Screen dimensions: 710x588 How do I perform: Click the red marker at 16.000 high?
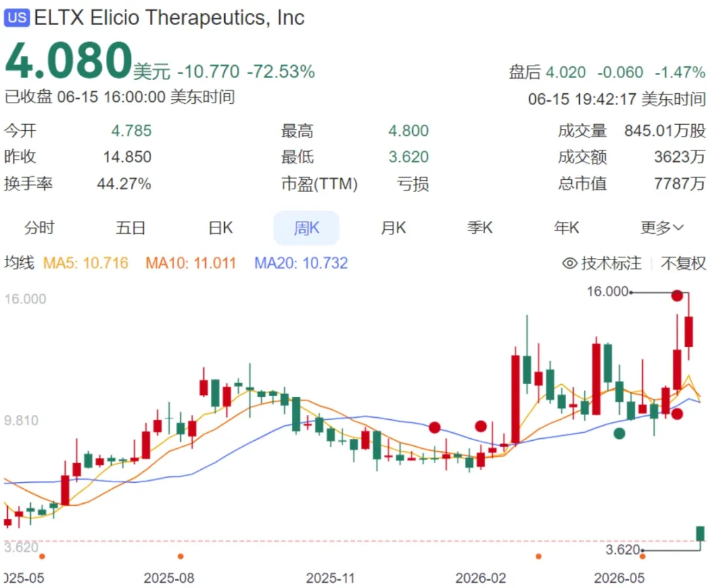(677, 296)
